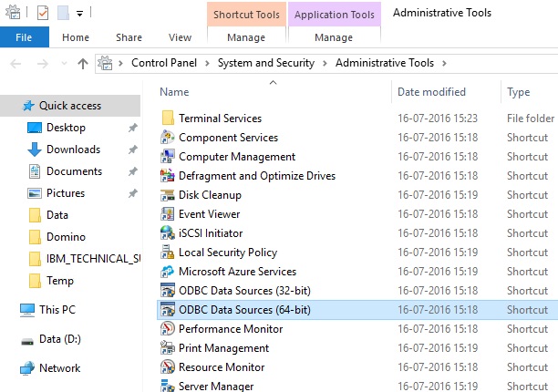Image resolution: width=558 pixels, height=392 pixels.
Task: Unpin Downloads using its pin icon
Action: click(133, 150)
